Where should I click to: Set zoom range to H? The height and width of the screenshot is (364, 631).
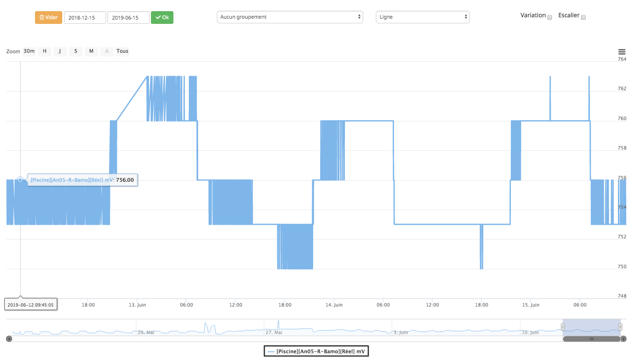pyautogui.click(x=45, y=51)
